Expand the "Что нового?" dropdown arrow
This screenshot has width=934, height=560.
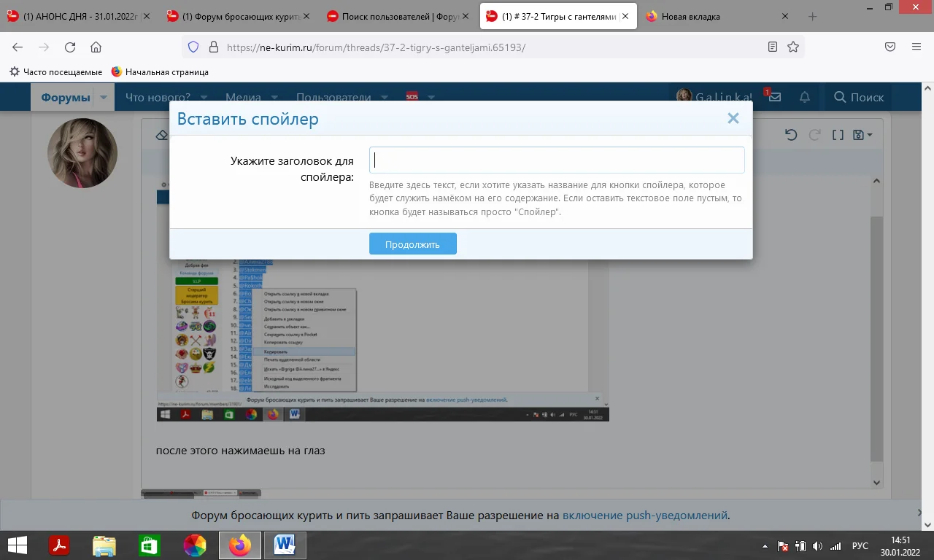tap(204, 97)
